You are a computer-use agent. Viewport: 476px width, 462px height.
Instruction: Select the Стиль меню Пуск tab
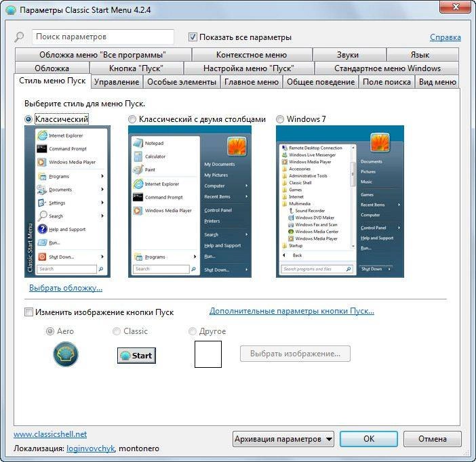[52, 81]
